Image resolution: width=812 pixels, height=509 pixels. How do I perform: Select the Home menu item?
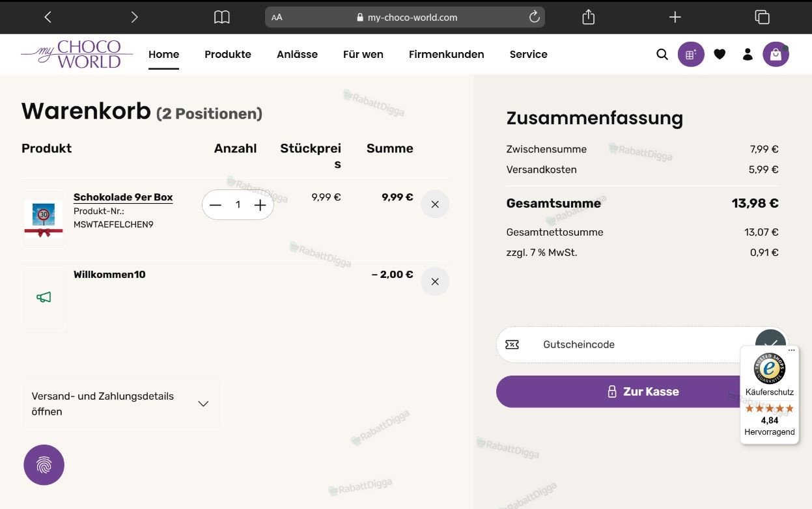click(163, 55)
